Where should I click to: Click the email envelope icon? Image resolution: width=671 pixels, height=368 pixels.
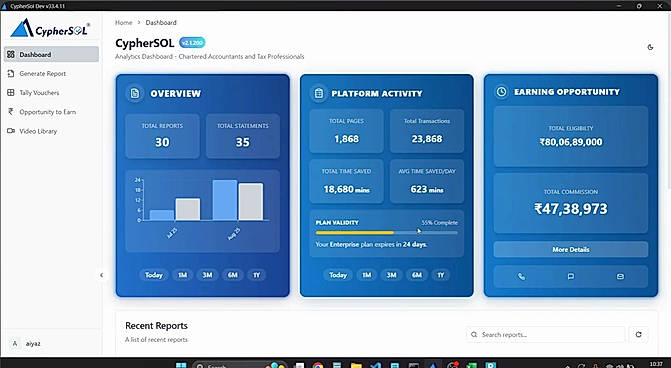pos(620,276)
